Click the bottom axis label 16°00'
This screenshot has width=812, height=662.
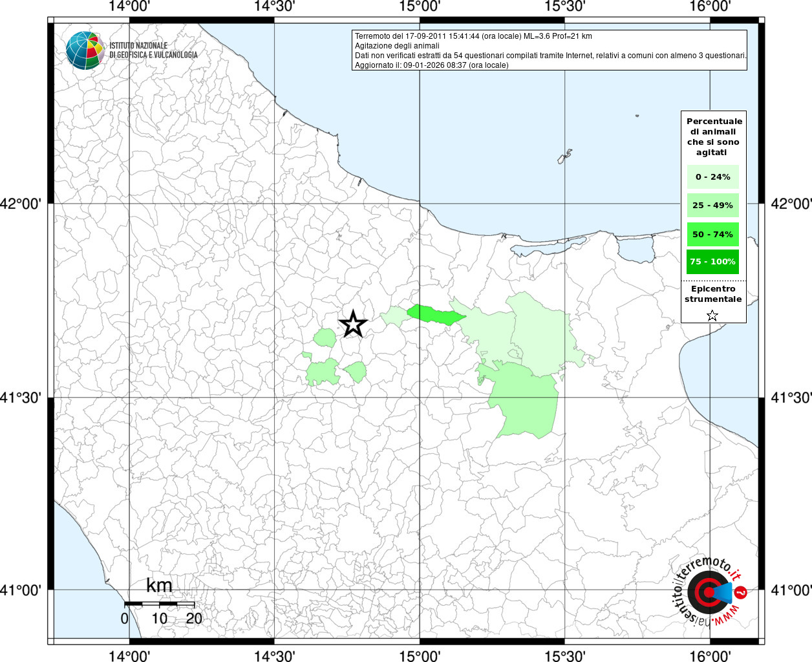[x=710, y=656]
